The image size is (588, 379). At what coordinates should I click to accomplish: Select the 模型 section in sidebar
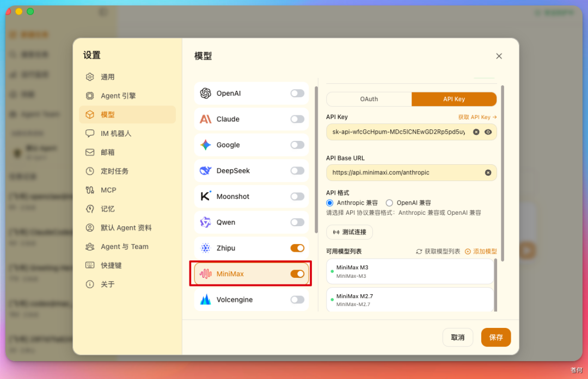click(x=127, y=115)
